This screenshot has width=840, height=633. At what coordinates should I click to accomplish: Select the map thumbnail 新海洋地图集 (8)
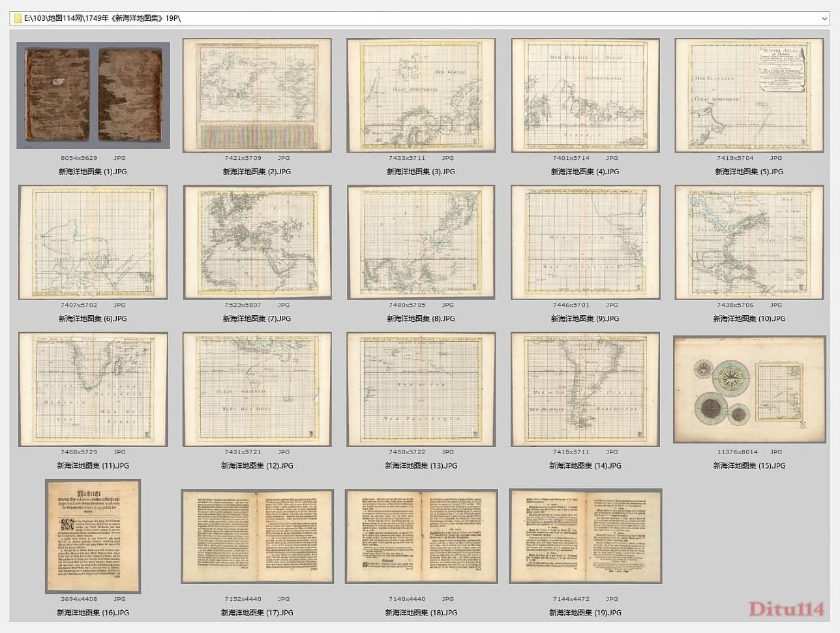click(421, 243)
